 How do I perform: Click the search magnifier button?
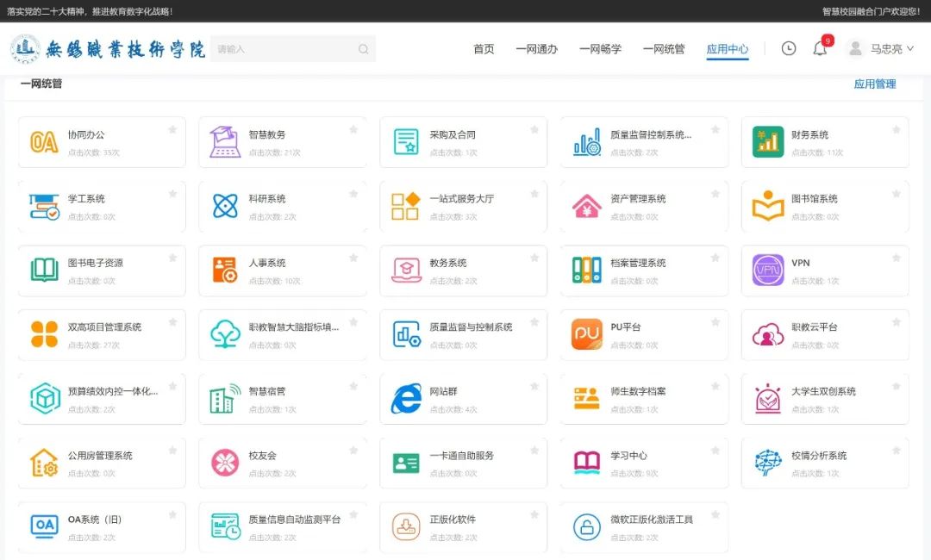tap(363, 48)
